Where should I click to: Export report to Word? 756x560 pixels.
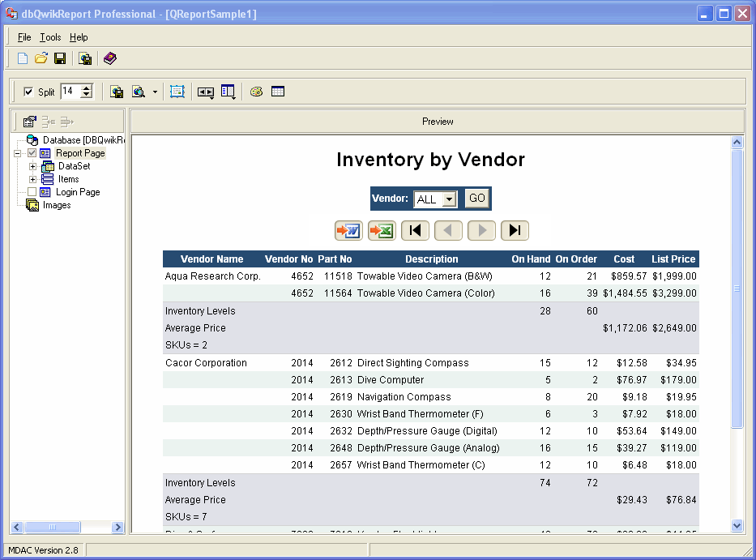point(348,231)
